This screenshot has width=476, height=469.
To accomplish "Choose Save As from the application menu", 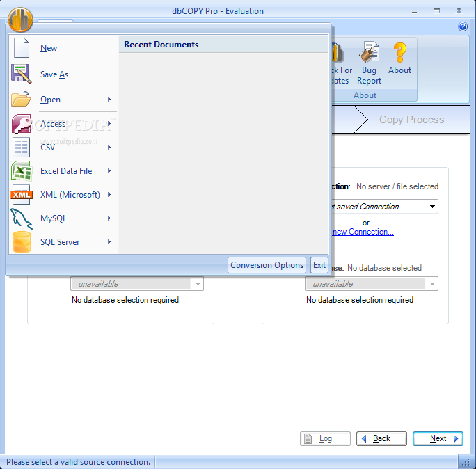I will click(63, 74).
